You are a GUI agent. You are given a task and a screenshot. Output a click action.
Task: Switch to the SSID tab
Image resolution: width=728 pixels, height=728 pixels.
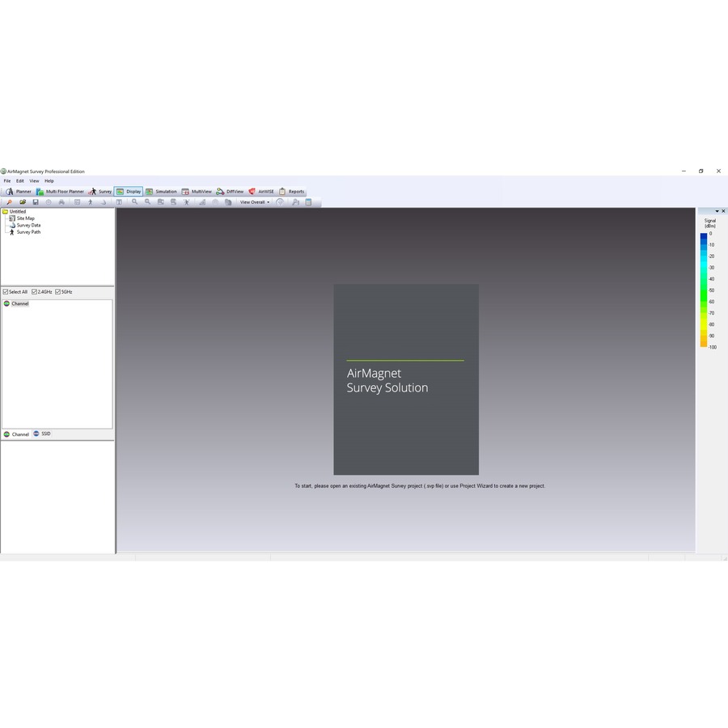[42, 434]
